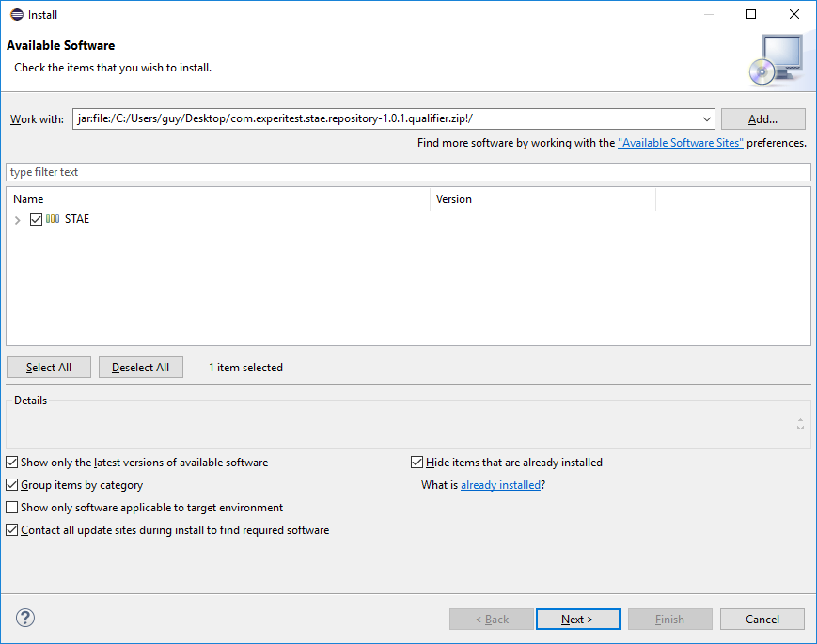817x644 pixels.
Task: Toggle Hide items that are already installed
Action: [x=416, y=463]
